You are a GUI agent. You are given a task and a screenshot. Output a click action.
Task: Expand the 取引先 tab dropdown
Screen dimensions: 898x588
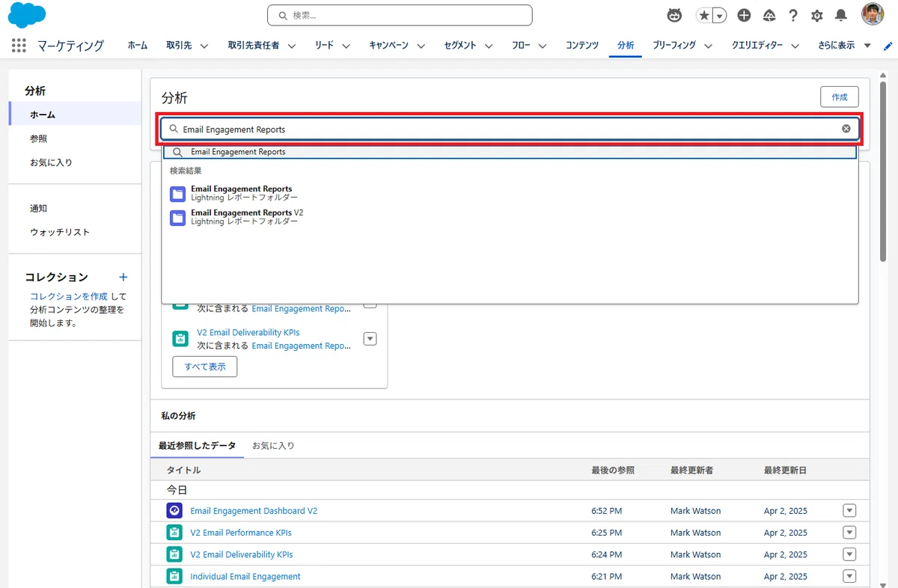[x=204, y=46]
